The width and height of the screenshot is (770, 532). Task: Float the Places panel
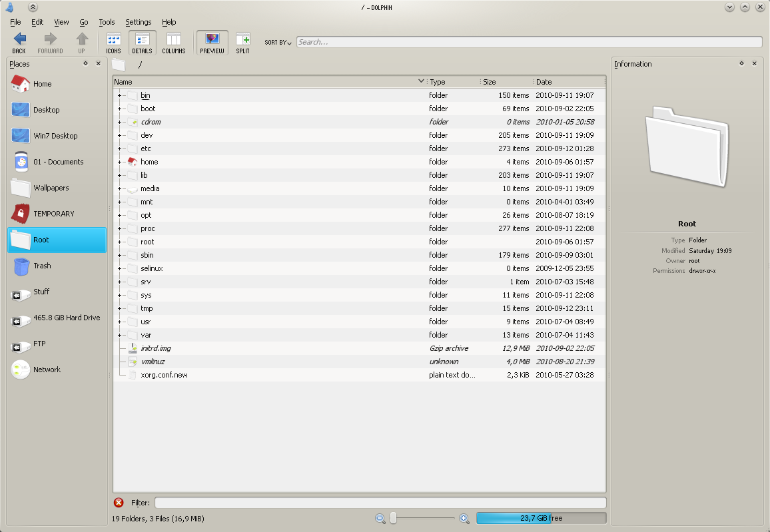coord(85,63)
